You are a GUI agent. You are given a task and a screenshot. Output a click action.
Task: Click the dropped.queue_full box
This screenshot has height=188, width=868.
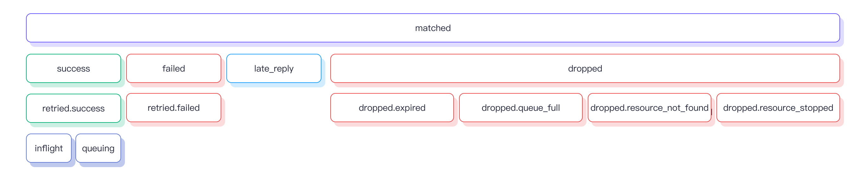pos(521,108)
